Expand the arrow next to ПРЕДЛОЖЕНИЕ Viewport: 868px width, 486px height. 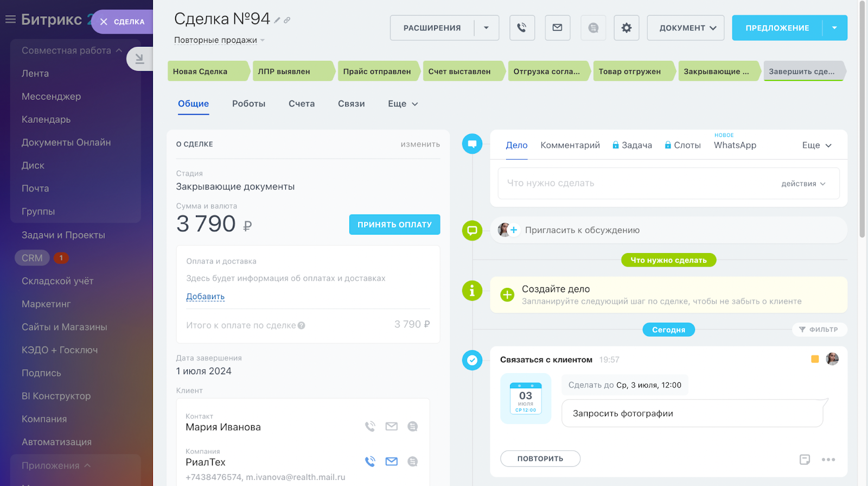pos(835,28)
